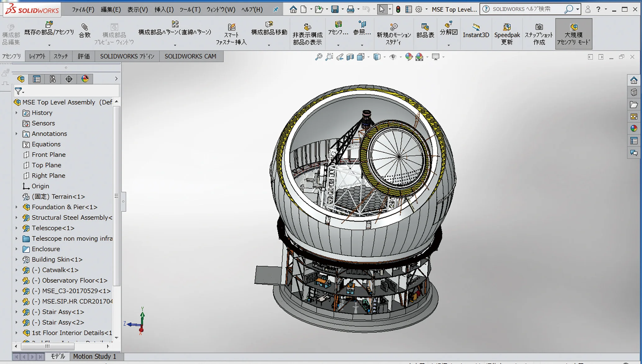Screen dimensions: 642x364
Task: Open SOLIDWORKS Resources home in task pane
Action: click(x=634, y=80)
